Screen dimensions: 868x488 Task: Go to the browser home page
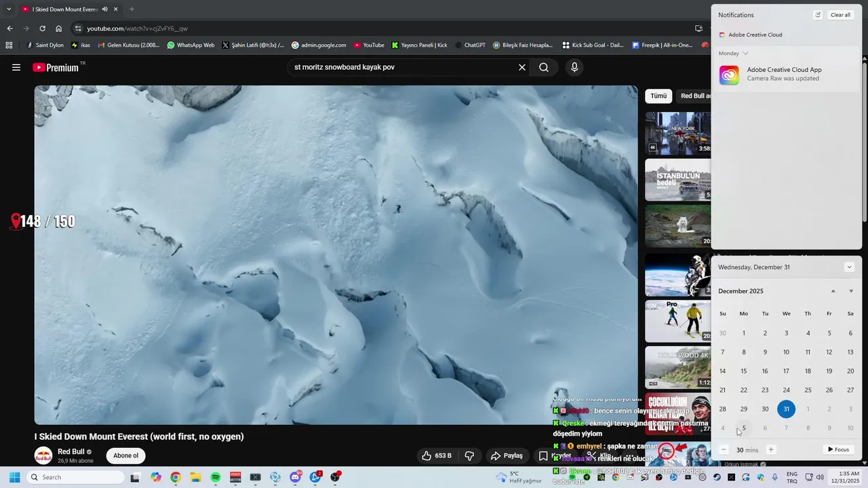coord(59,28)
